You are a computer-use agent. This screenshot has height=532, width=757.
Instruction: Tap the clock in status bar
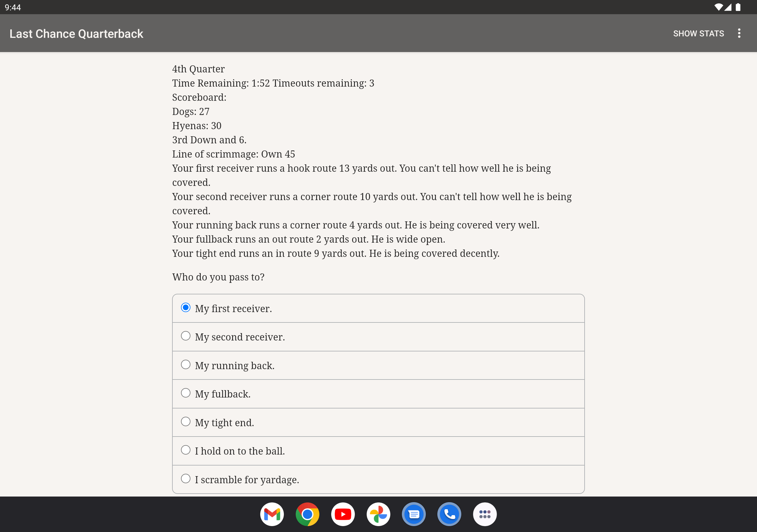(x=13, y=7)
